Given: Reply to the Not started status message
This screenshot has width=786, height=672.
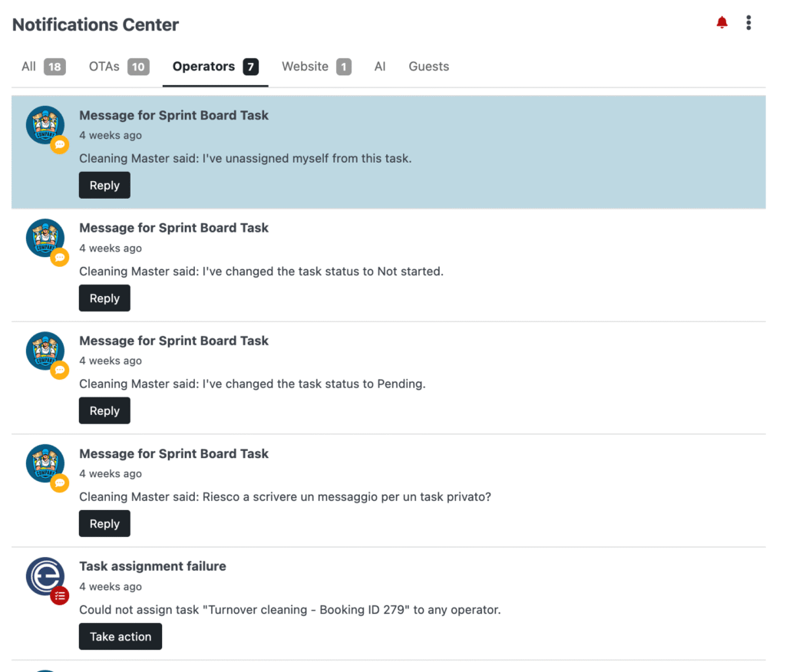Looking at the screenshot, I should tap(104, 298).
